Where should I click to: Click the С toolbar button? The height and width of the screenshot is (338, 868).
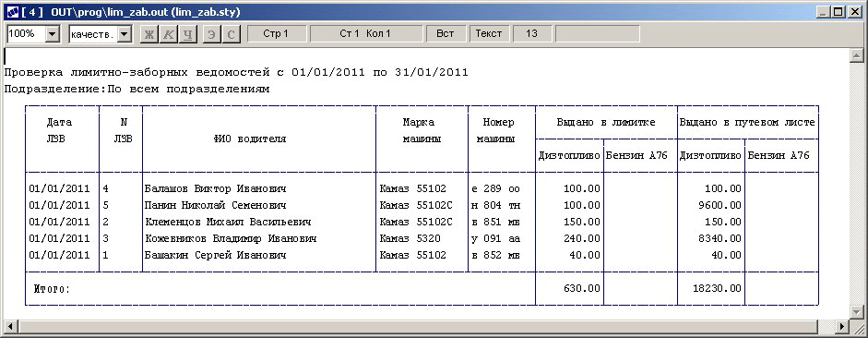tap(231, 34)
